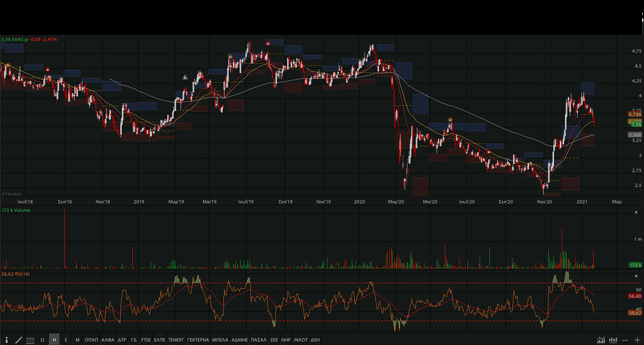Open the ΟΠΑΠ symbol tab
Viewport: 644px width, 345px height.
91,340
